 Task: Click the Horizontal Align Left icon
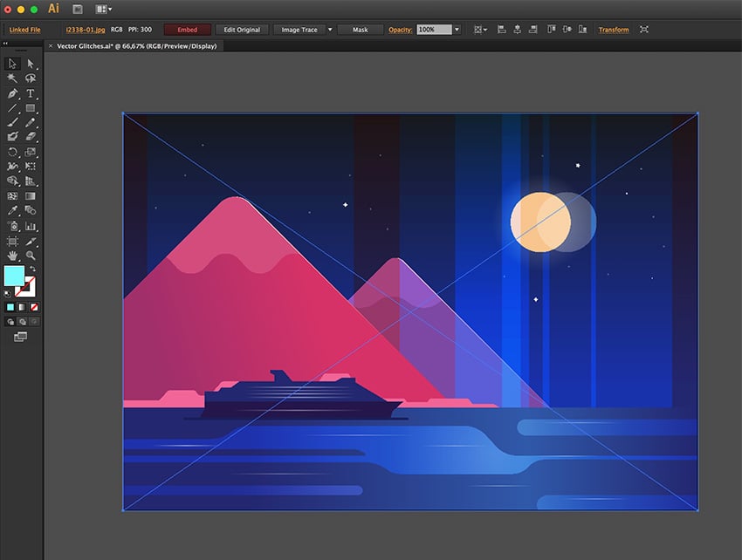501,30
